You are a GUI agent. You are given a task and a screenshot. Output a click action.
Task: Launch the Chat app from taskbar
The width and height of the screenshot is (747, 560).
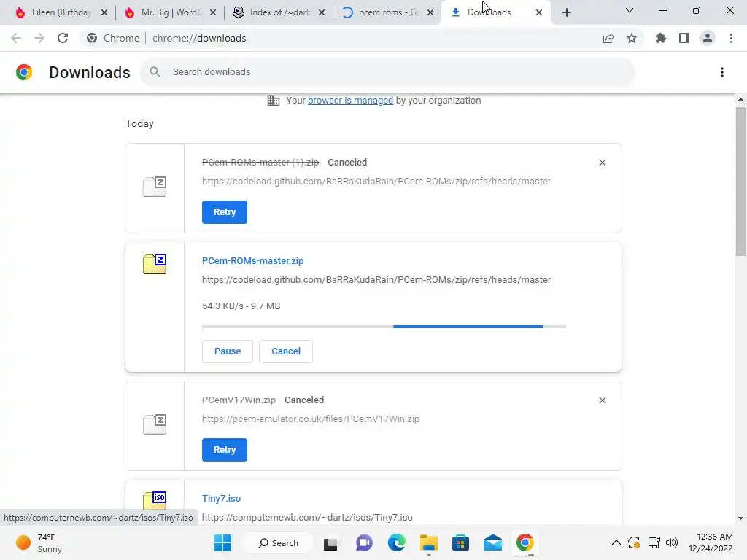364,542
